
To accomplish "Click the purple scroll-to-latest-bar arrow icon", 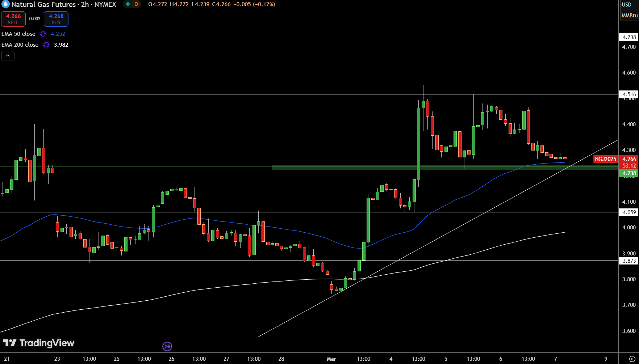I will [x=167, y=347].
